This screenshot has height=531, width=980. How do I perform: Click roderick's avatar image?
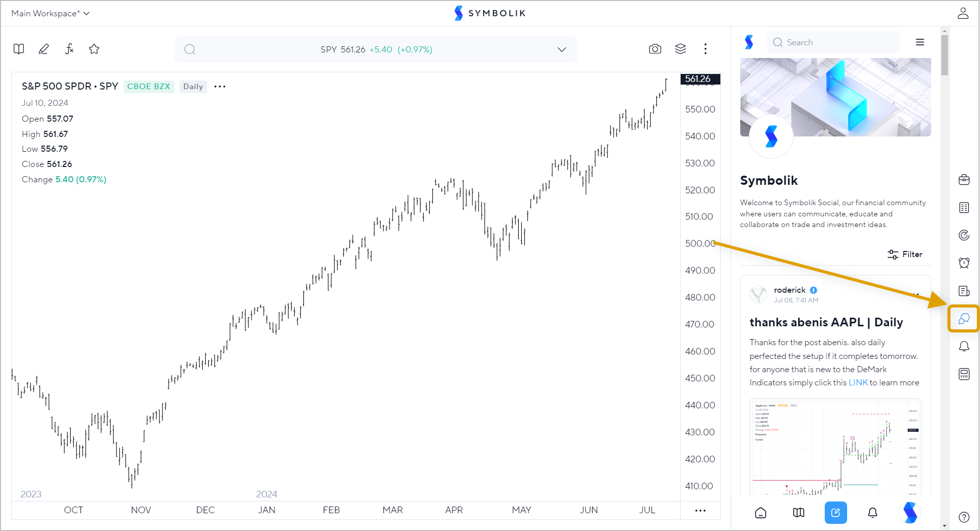click(759, 294)
